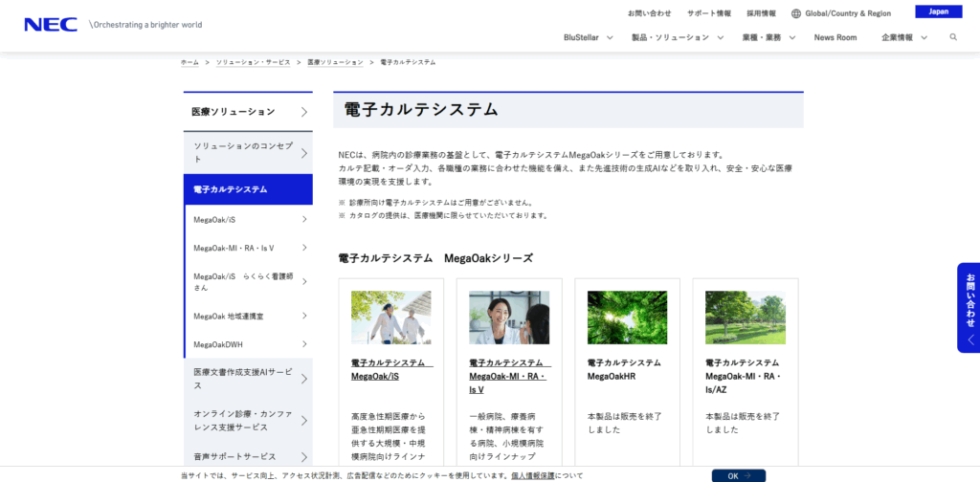Open the MegaOak/iS らくらく看護師さん sidebar item
The image size is (980, 482).
248,281
